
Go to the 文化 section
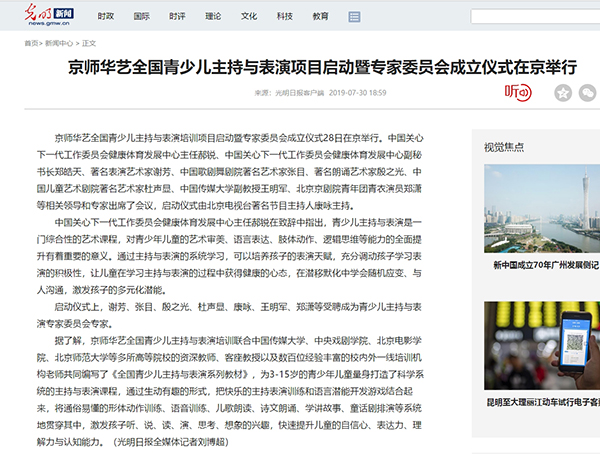tap(249, 16)
